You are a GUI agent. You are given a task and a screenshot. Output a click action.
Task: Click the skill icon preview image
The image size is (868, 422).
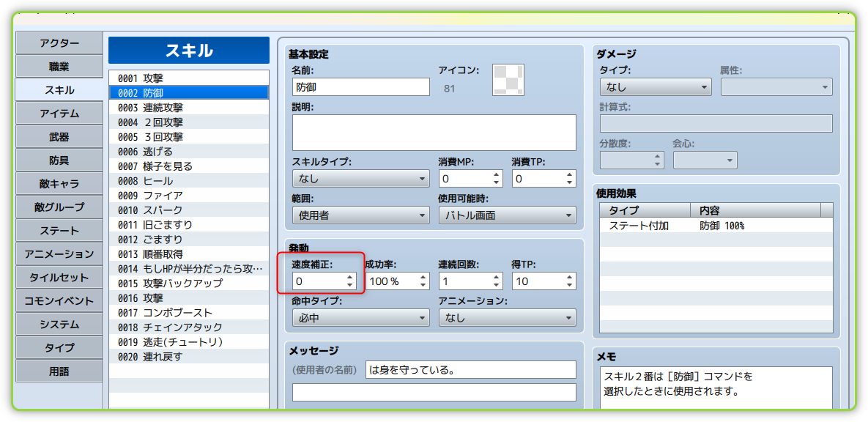point(508,80)
